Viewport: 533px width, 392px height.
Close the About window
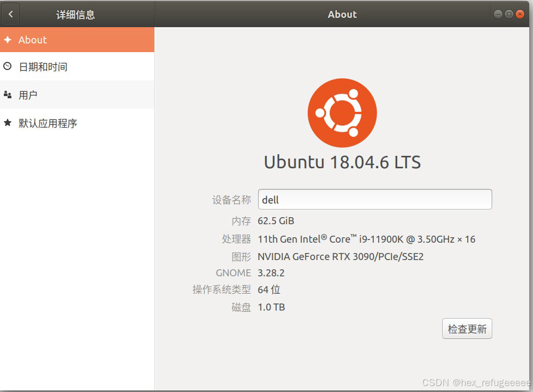coord(520,14)
